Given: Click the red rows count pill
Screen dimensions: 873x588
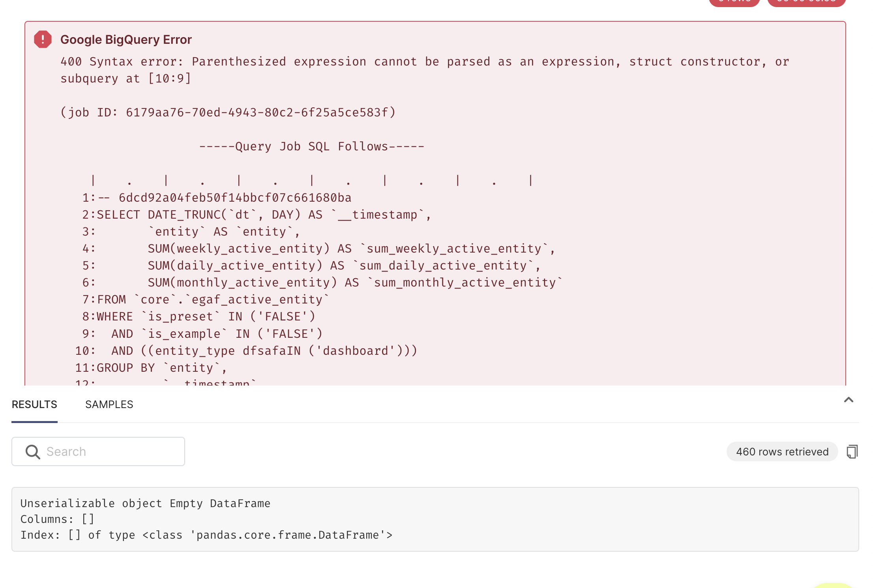Looking at the screenshot, I should point(734,2).
